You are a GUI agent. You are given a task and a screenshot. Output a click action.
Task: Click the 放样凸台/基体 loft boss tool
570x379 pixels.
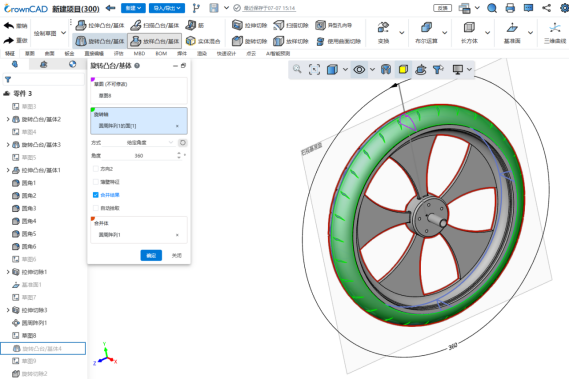point(155,41)
